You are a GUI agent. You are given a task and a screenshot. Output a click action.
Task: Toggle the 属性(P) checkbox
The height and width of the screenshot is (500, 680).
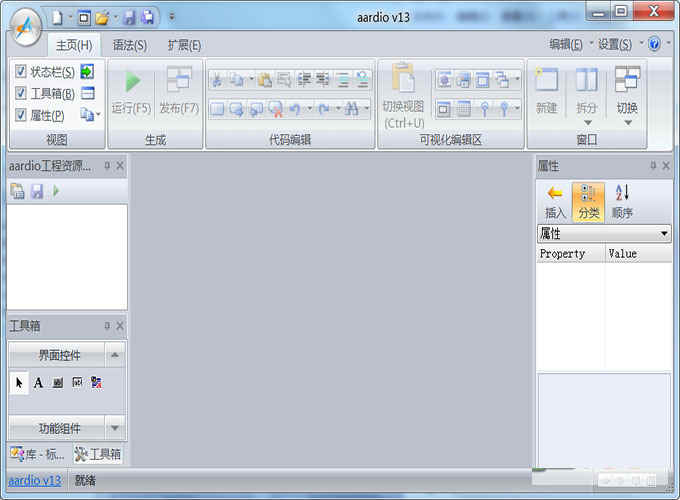(x=20, y=115)
